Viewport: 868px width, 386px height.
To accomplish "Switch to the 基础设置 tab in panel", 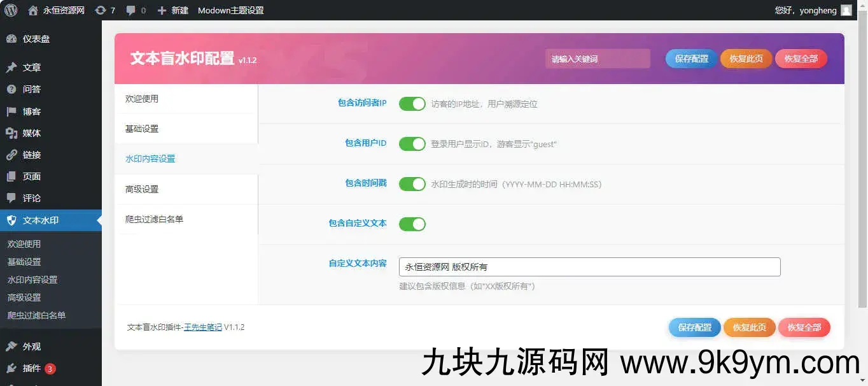I will coord(142,129).
